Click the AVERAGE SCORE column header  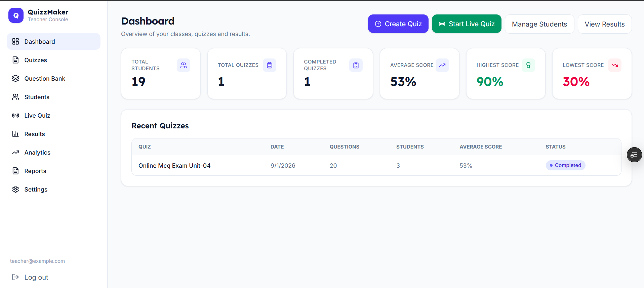(481, 147)
